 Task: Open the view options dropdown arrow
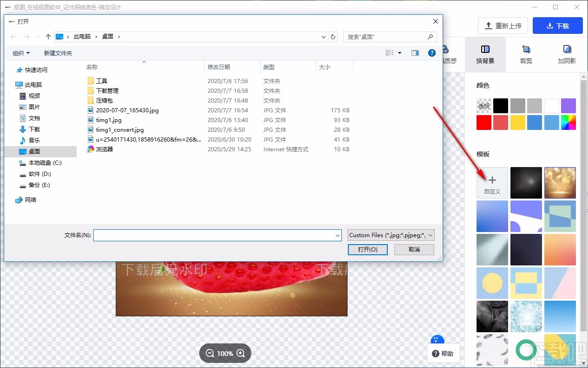[x=399, y=53]
